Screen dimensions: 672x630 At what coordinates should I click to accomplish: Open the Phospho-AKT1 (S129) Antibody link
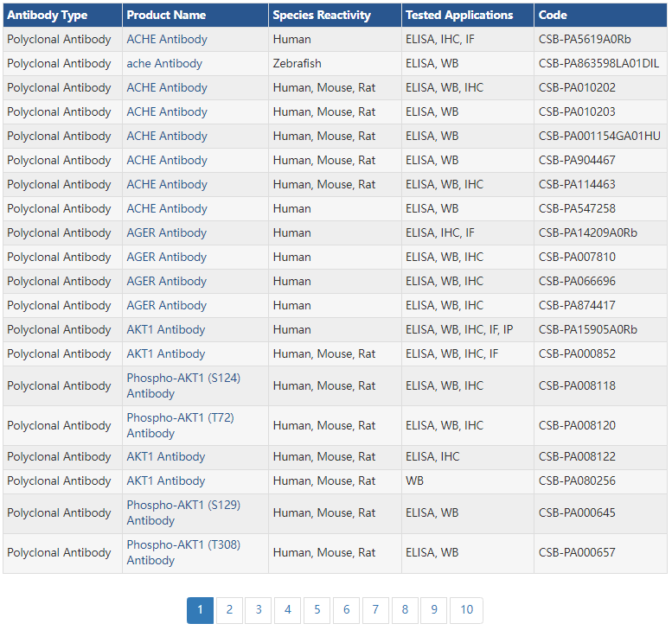(x=183, y=506)
